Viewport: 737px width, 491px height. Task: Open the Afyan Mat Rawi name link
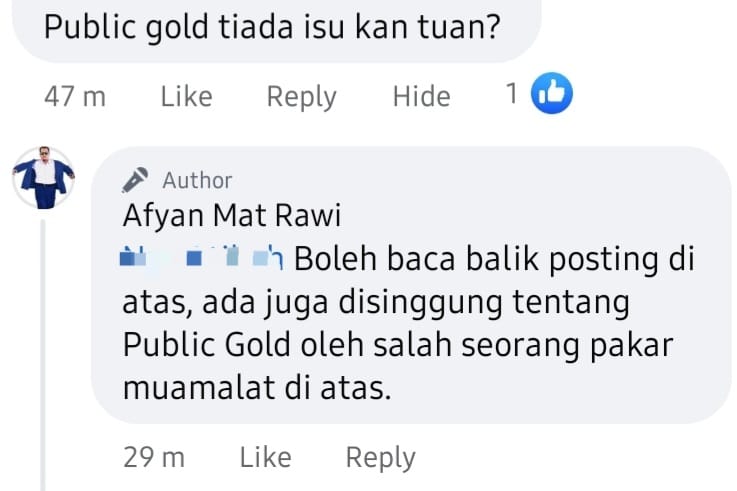pos(232,216)
